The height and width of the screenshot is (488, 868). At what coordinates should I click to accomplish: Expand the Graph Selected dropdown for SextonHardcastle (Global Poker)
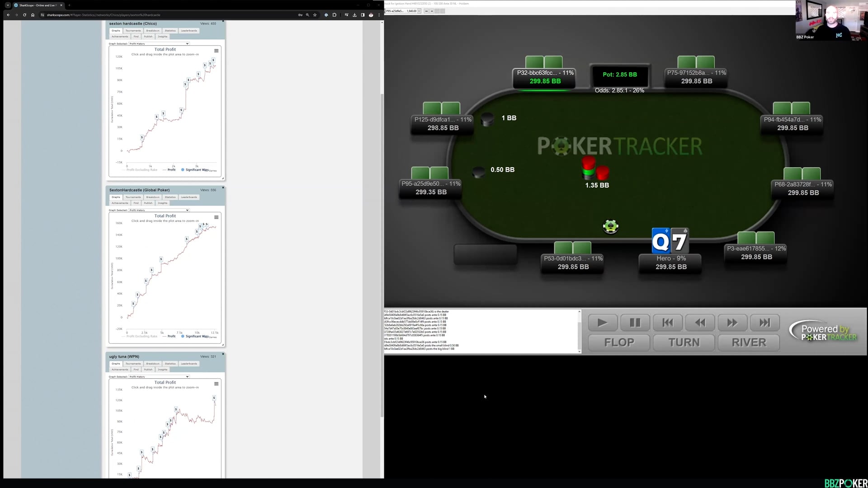[x=159, y=210]
